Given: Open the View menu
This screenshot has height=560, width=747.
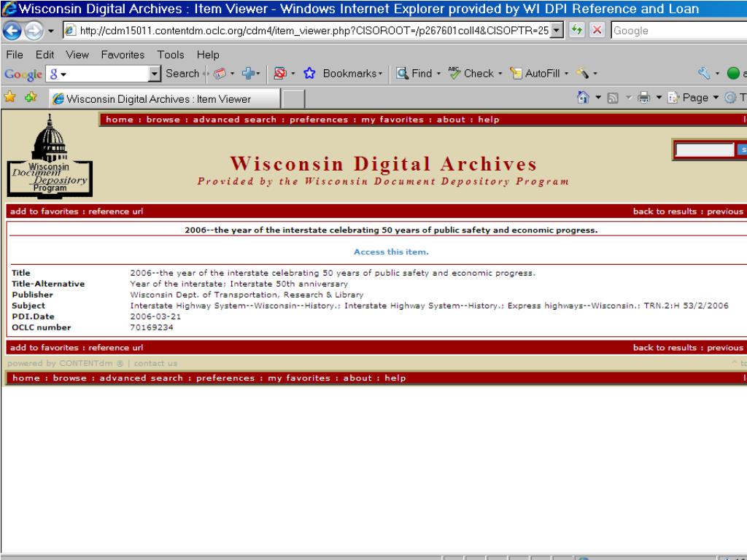Looking at the screenshot, I should [x=77, y=55].
